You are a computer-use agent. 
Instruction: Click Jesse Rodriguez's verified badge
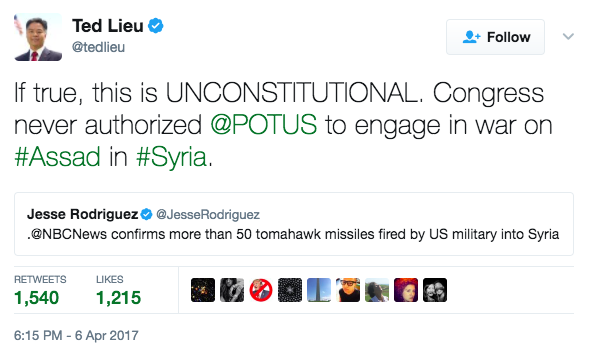coord(146,214)
